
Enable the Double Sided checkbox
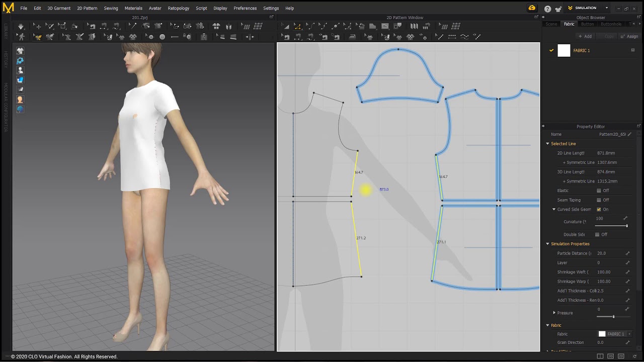[597, 234]
